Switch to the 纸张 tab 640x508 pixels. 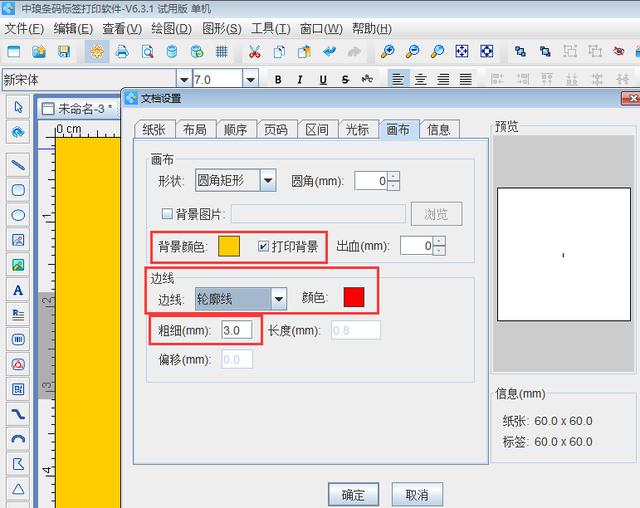[154, 129]
